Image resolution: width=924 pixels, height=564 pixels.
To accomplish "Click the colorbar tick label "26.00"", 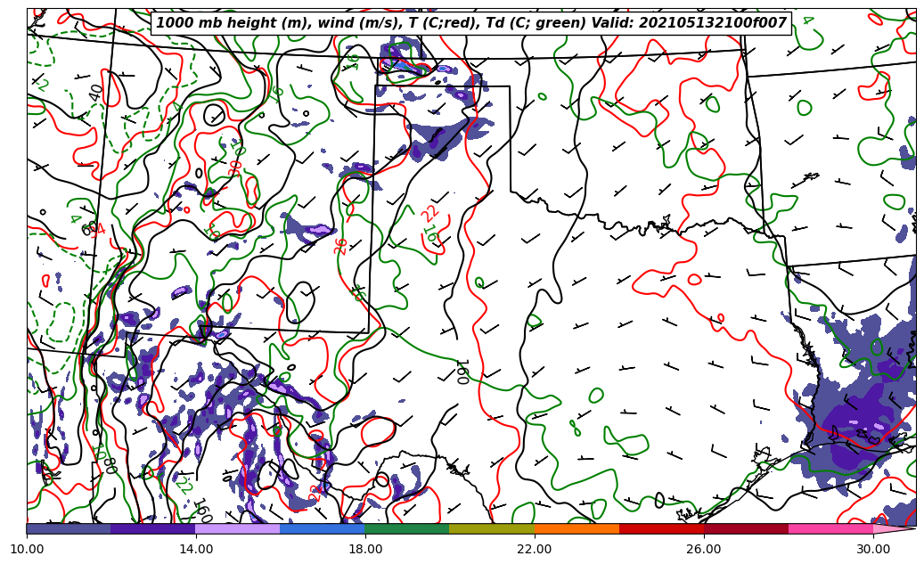I will coord(704,549).
